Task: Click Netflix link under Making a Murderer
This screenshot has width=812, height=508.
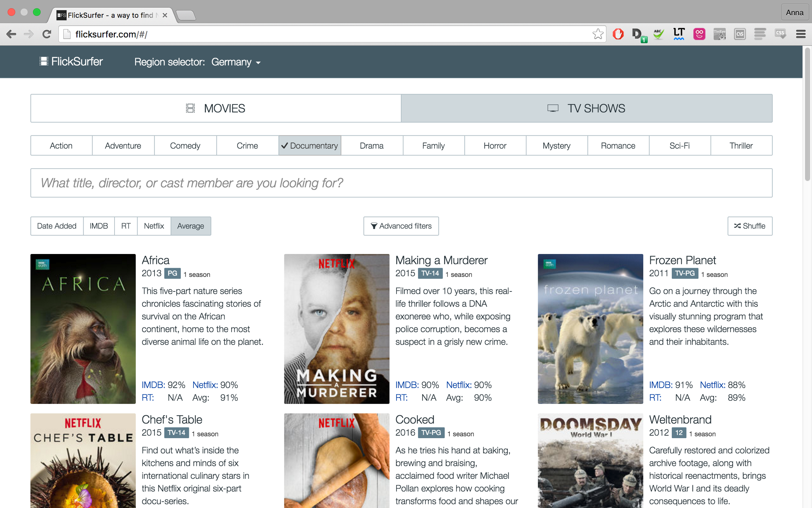Action: (459, 385)
